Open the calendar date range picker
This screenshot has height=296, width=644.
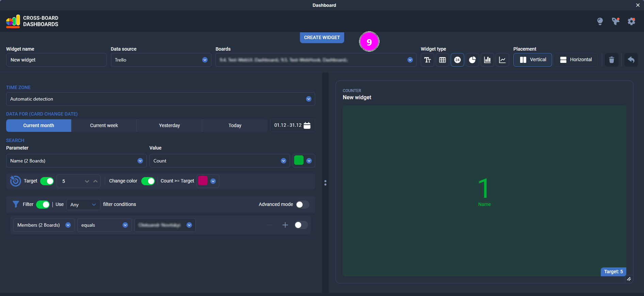tap(307, 125)
